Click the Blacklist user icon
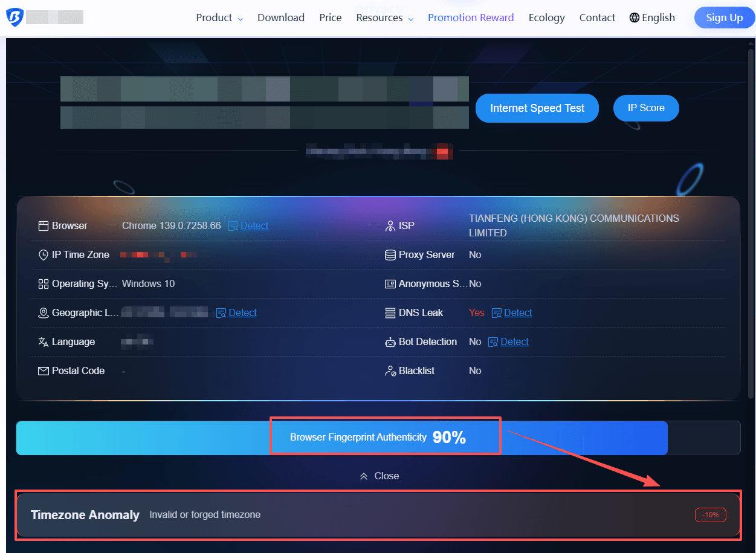 [390, 371]
